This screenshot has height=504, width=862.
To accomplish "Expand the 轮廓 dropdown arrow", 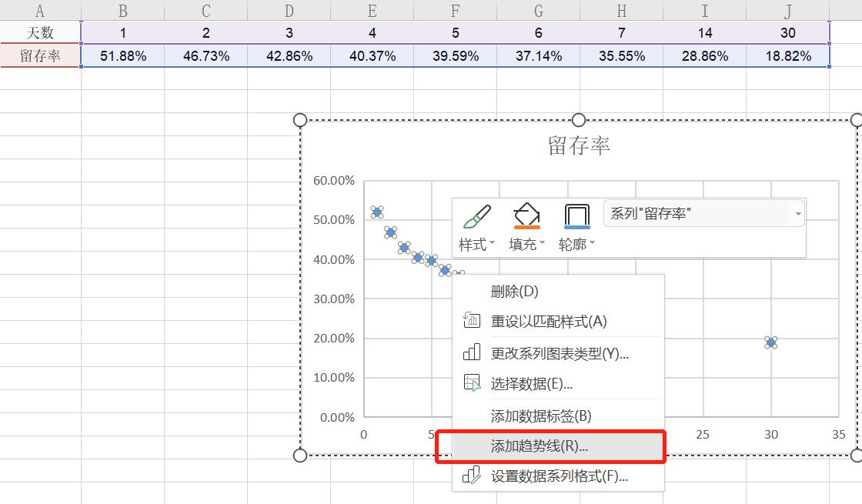I will click(592, 242).
